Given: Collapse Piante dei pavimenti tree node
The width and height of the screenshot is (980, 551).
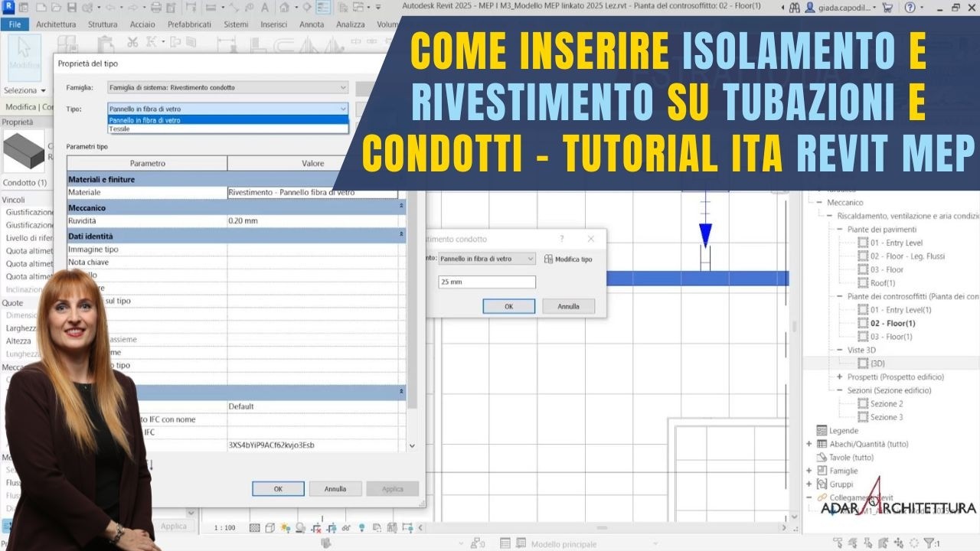Looking at the screenshot, I should 840,229.
